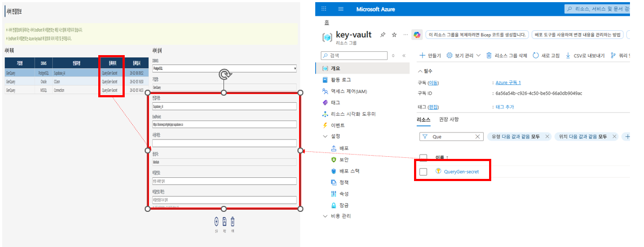Open 잠금 under 설정
This screenshot has width=644, height=247.
coord(340,205)
